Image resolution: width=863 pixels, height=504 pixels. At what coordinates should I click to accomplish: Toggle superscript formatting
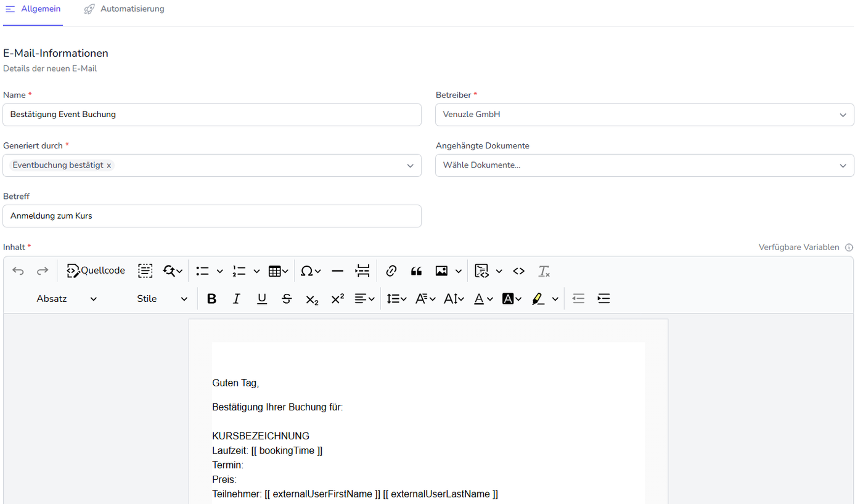coord(338,299)
